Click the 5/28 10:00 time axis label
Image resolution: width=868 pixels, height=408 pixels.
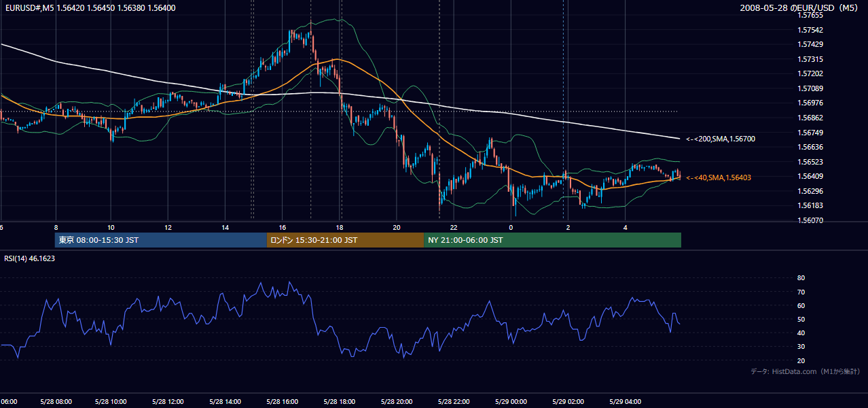pyautogui.click(x=112, y=402)
